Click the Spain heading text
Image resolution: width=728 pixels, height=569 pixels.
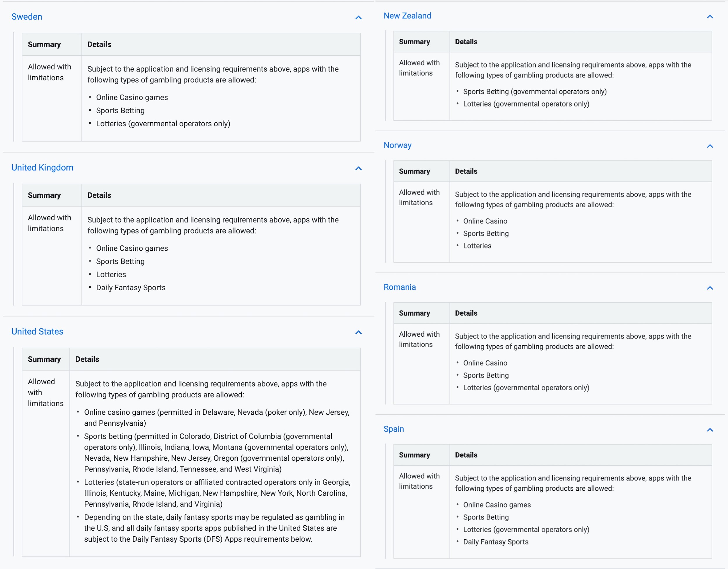[394, 429]
